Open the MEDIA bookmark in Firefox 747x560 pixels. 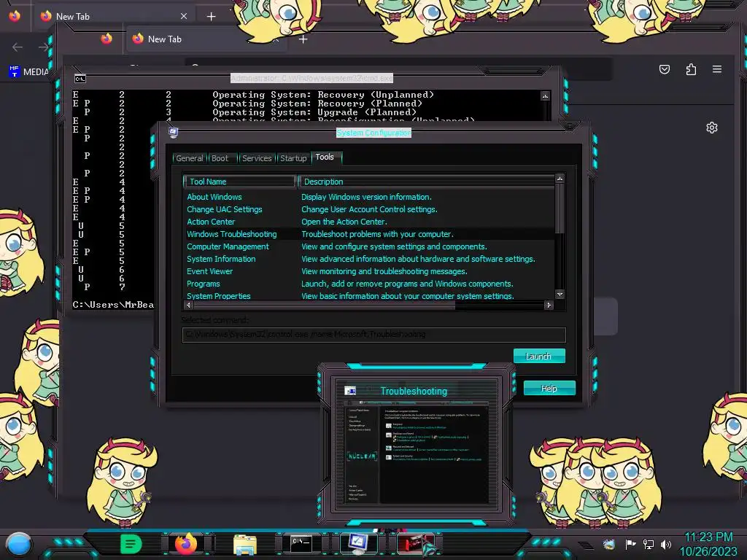(x=28, y=72)
